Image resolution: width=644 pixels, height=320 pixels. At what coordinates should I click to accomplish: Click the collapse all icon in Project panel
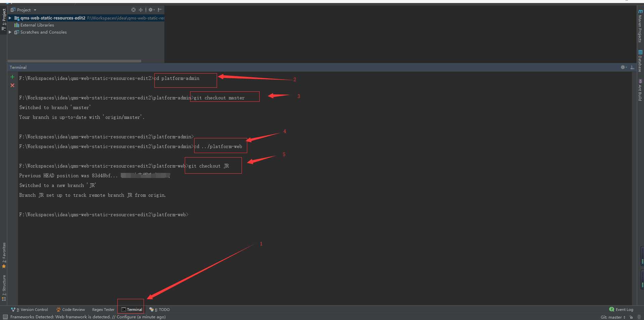tap(141, 10)
